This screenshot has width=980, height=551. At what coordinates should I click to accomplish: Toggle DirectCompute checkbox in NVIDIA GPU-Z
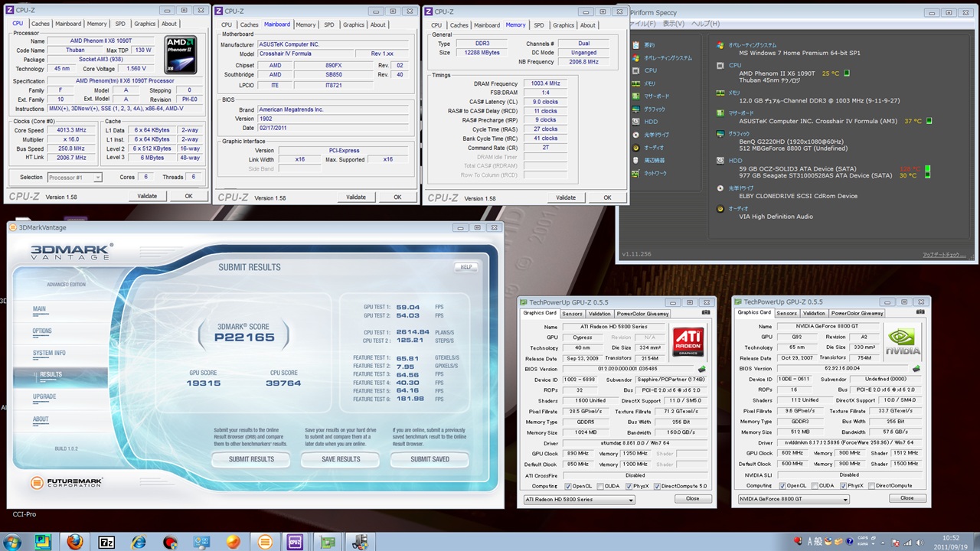(873, 486)
